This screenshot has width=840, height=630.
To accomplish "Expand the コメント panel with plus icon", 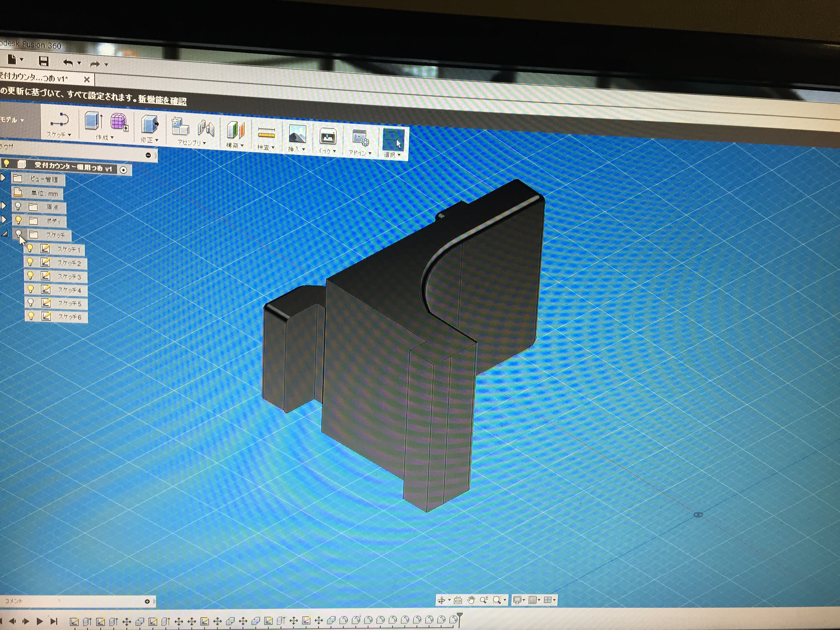I will pyautogui.click(x=147, y=601).
